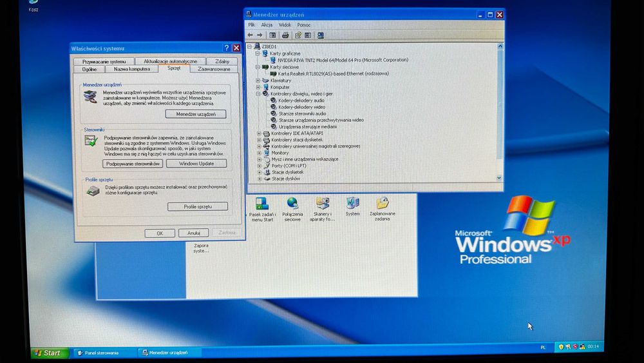The height and width of the screenshot is (363, 644).
Task: Switch to Aktualizacje automatyczne tab
Action: pos(171,61)
